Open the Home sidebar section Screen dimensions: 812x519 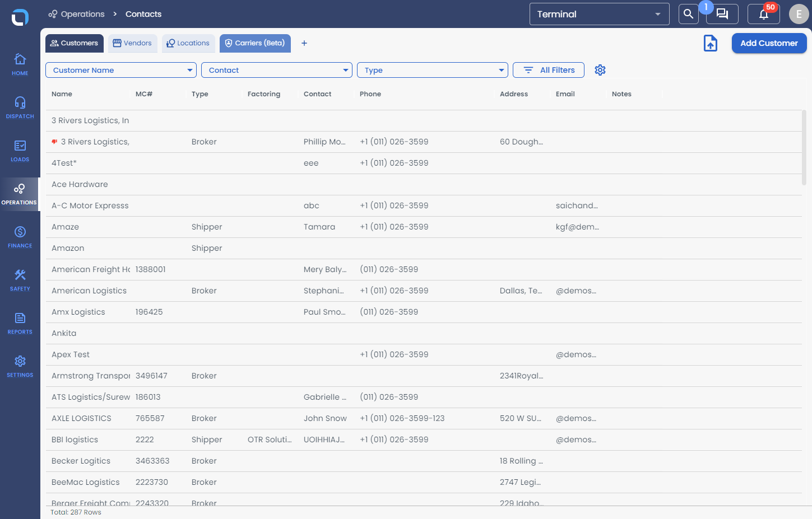(20, 64)
